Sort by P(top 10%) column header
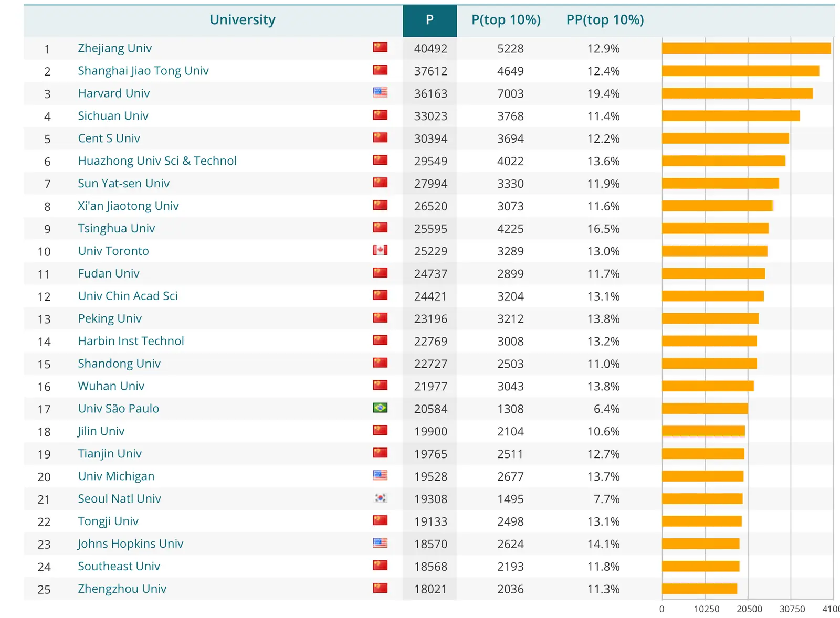This screenshot has width=840, height=618. pyautogui.click(x=506, y=20)
